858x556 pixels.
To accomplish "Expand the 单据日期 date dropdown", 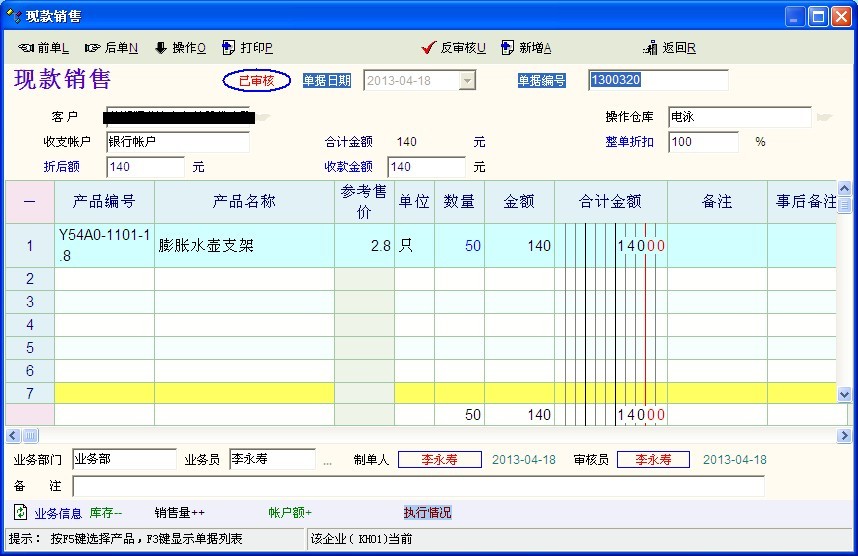I will pos(467,81).
